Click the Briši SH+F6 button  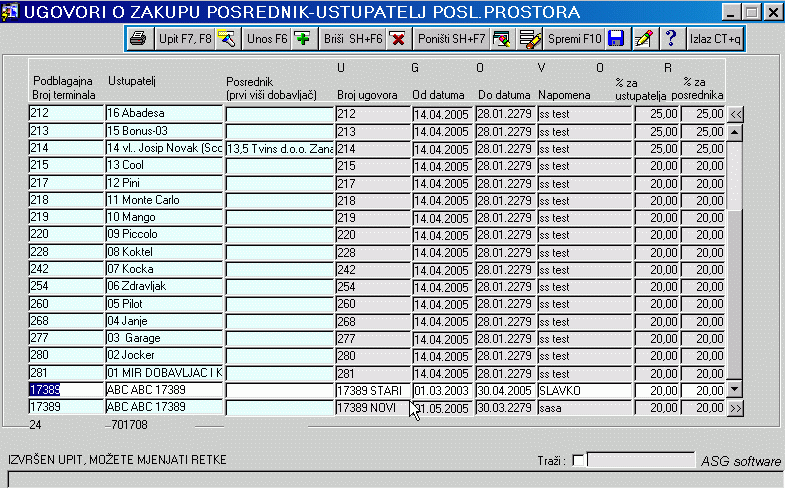(352, 39)
